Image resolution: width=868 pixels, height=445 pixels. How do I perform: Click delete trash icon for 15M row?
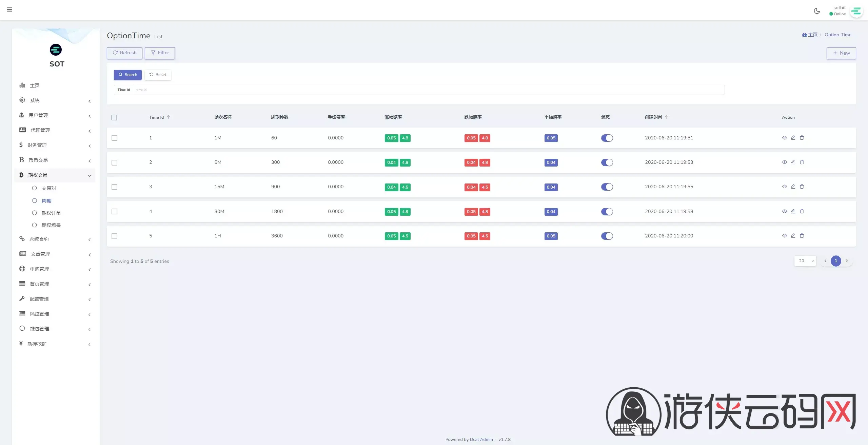(x=802, y=187)
